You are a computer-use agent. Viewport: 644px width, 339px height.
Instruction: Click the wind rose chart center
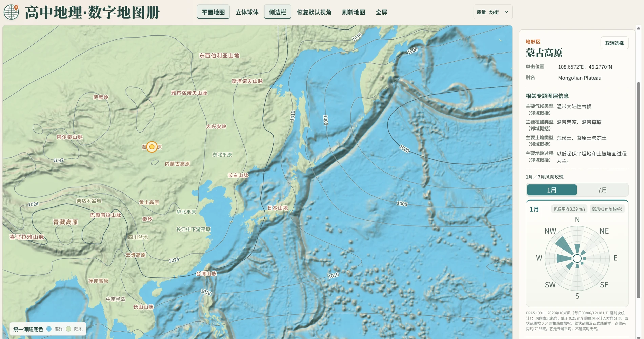click(x=577, y=258)
